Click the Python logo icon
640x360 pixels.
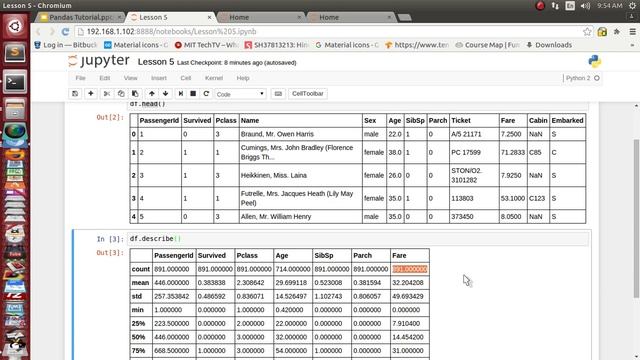[x=595, y=61]
